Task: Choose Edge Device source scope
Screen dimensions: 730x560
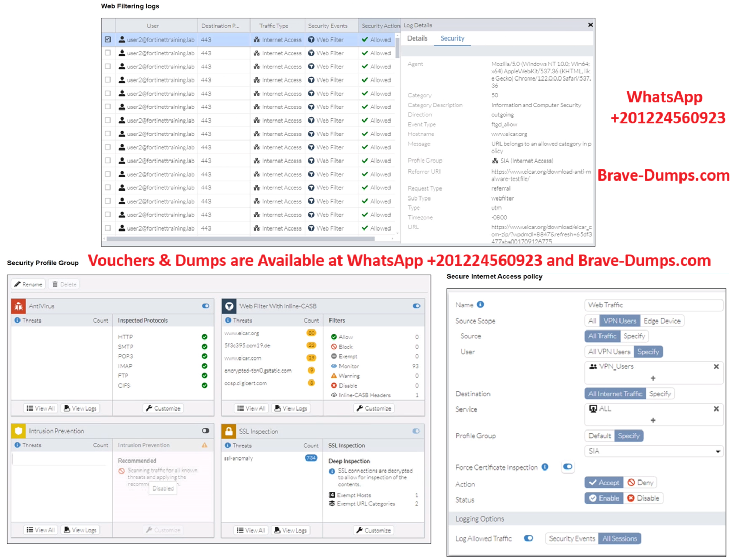Action: [662, 321]
